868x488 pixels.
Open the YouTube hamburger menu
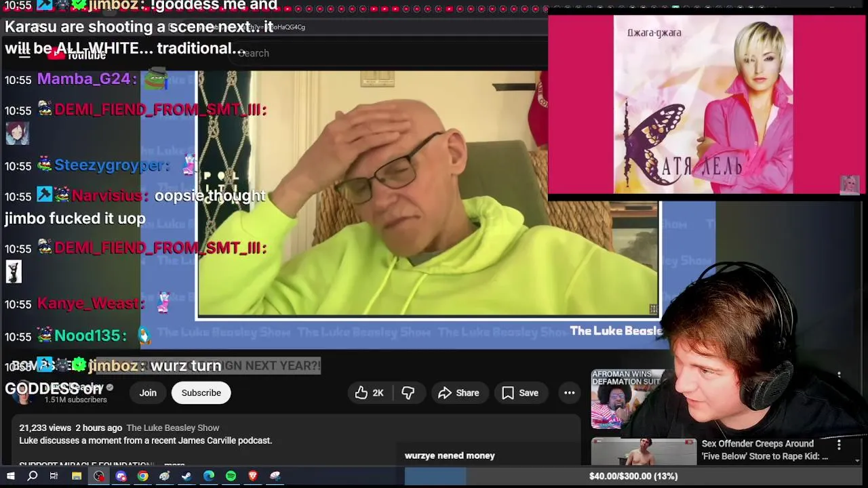pyautogui.click(x=24, y=54)
